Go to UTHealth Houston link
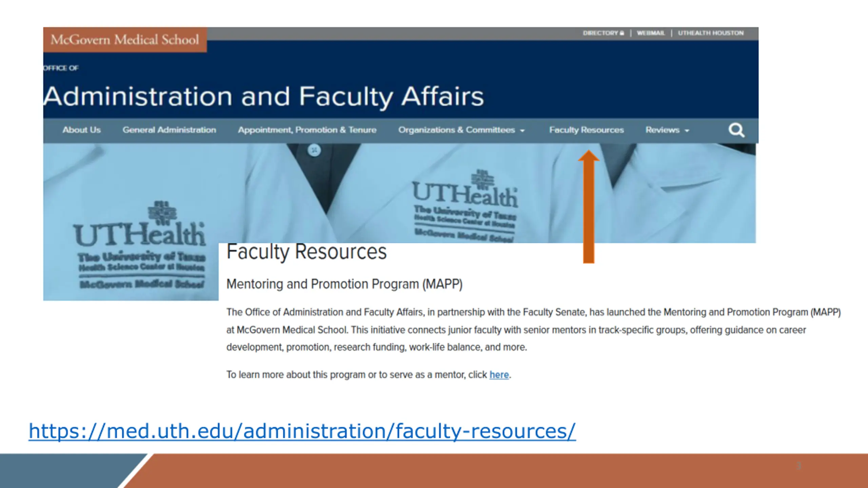868x488 pixels. tap(711, 33)
